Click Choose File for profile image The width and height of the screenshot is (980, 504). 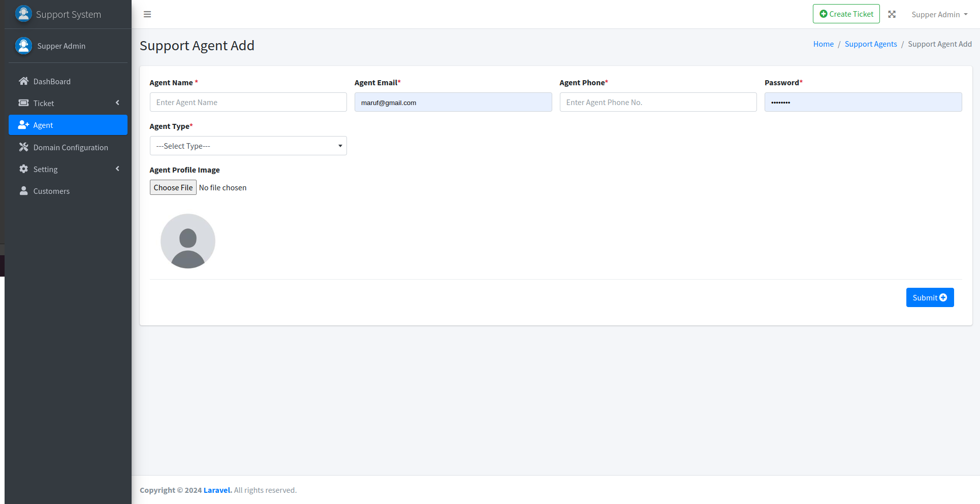(173, 187)
